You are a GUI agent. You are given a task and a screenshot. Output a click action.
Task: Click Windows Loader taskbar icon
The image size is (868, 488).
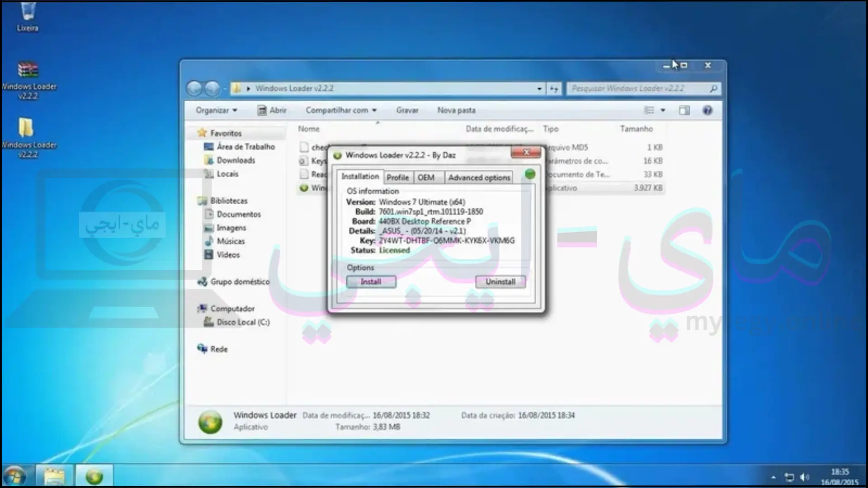click(x=94, y=476)
